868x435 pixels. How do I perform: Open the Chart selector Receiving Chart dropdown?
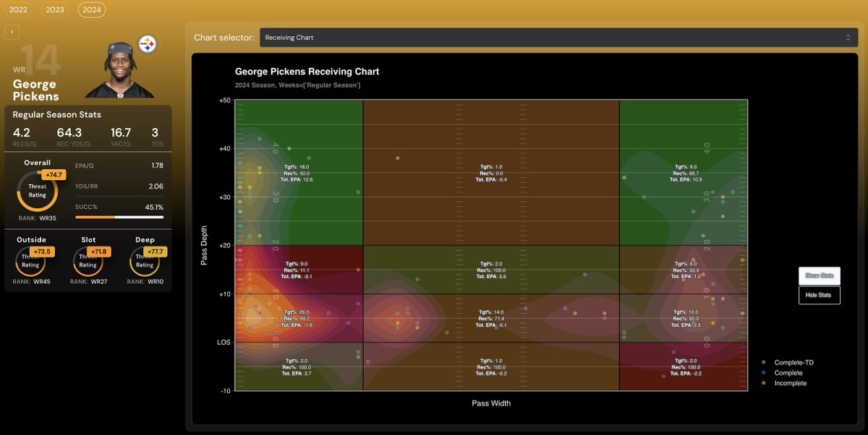558,38
